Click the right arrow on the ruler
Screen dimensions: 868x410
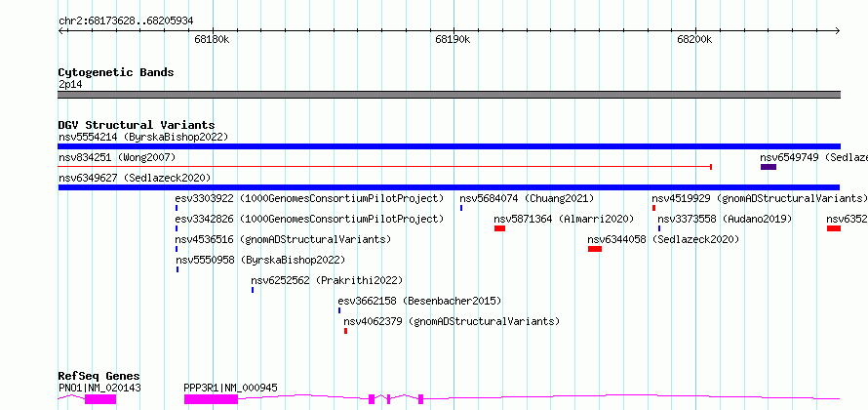tap(838, 31)
